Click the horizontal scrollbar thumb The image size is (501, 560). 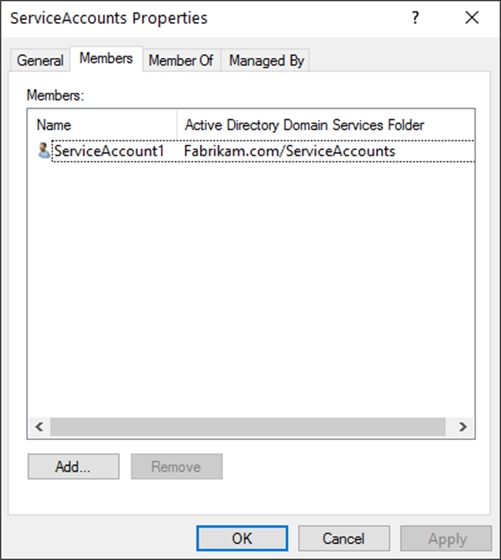[x=248, y=427]
